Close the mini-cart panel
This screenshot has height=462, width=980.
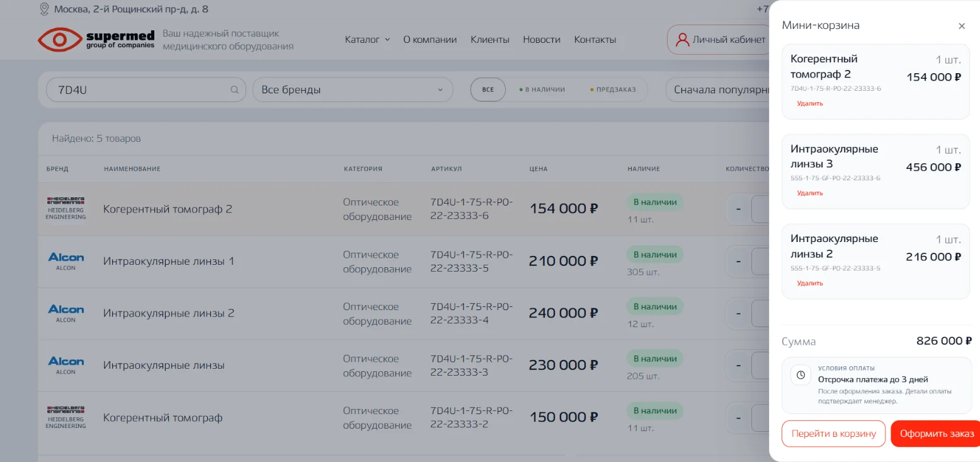coord(961,26)
